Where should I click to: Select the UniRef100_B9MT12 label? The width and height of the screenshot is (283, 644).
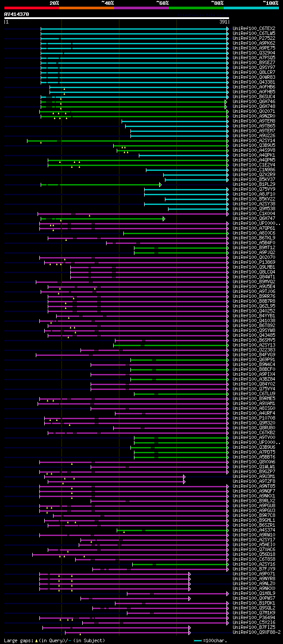pos(254,247)
